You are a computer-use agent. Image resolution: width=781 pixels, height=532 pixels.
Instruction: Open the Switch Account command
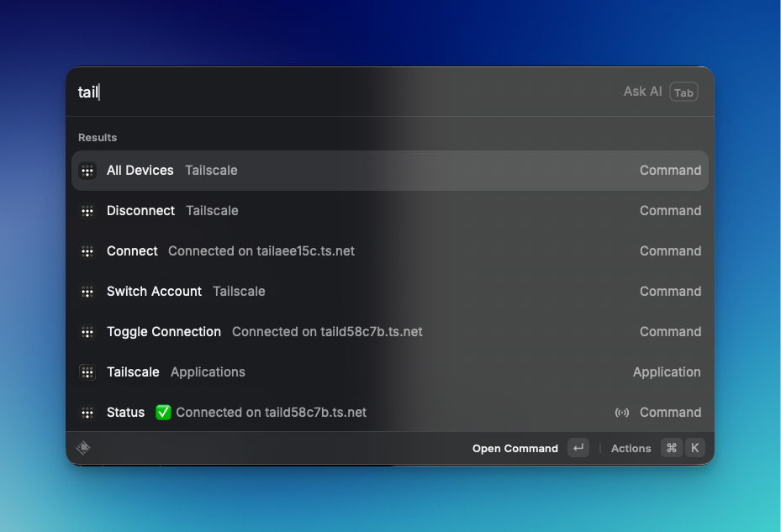(x=154, y=292)
